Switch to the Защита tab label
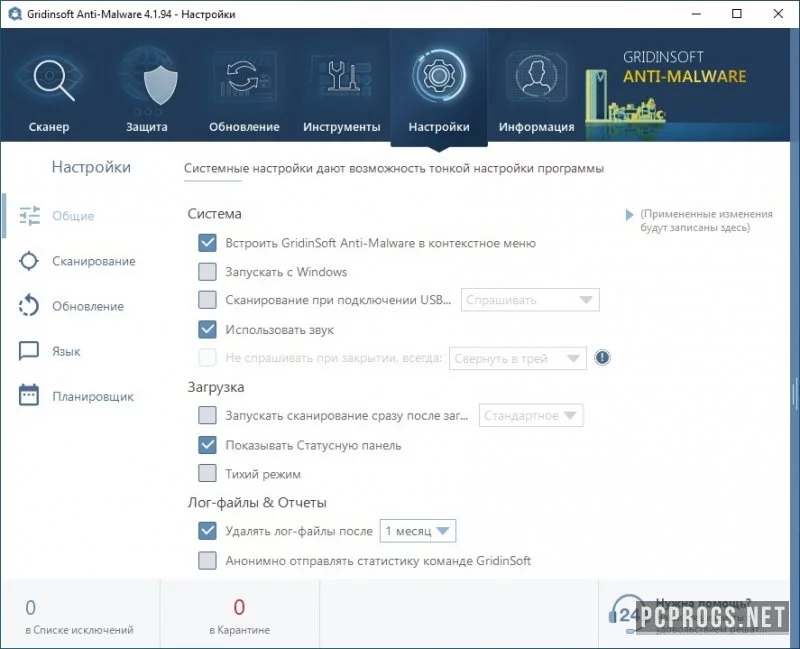Screen dimensions: 800x649 pyautogui.click(x=147, y=127)
